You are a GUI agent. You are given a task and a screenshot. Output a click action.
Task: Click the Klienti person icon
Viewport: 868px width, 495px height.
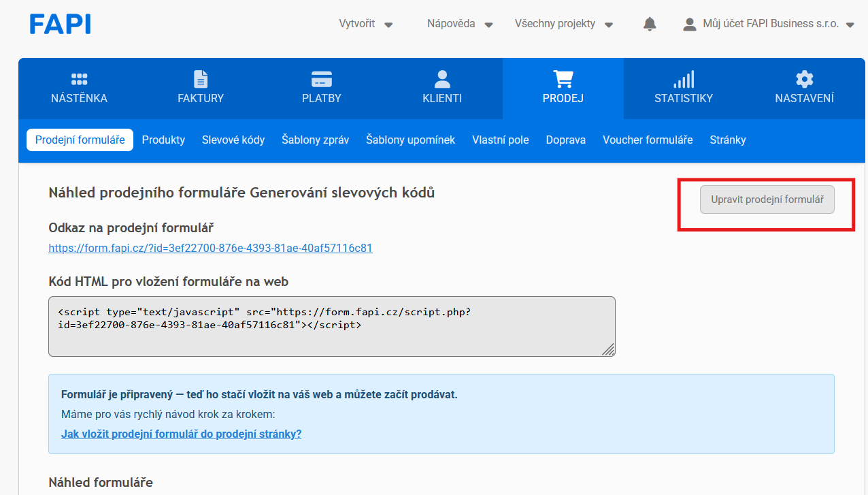point(442,79)
